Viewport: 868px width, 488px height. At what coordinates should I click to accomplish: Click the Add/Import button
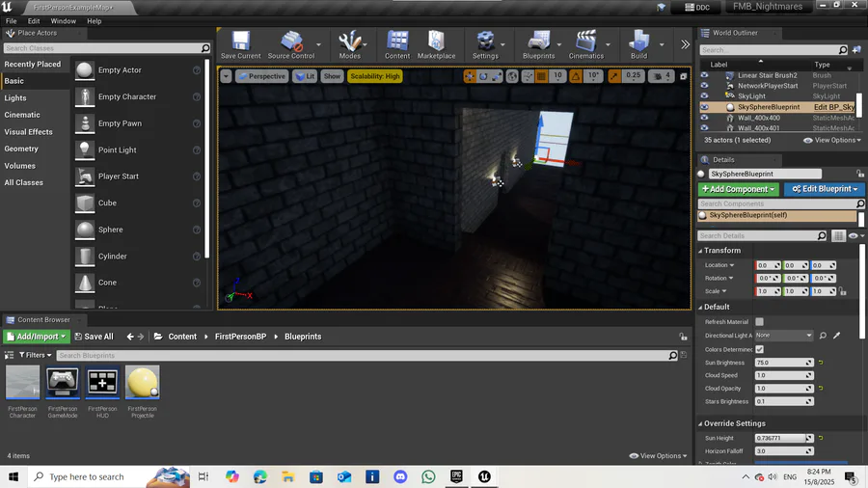[36, 337]
